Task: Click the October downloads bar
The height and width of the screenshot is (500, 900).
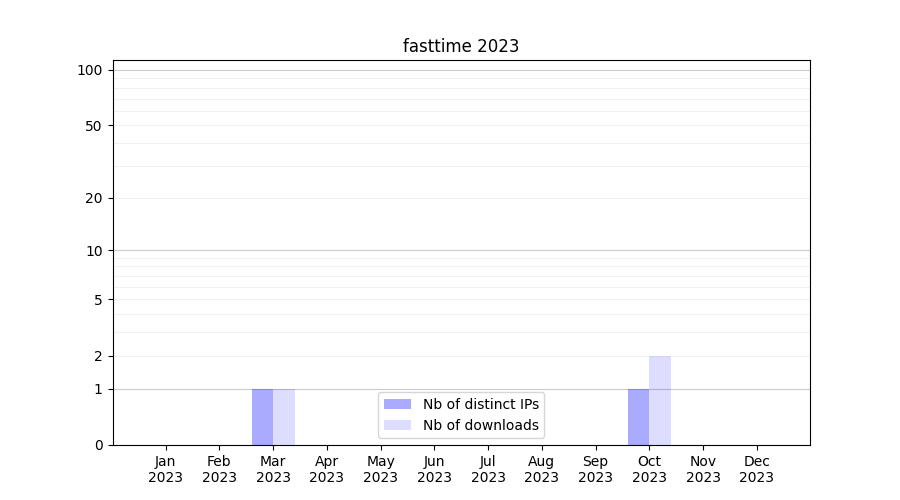Action: click(660, 400)
